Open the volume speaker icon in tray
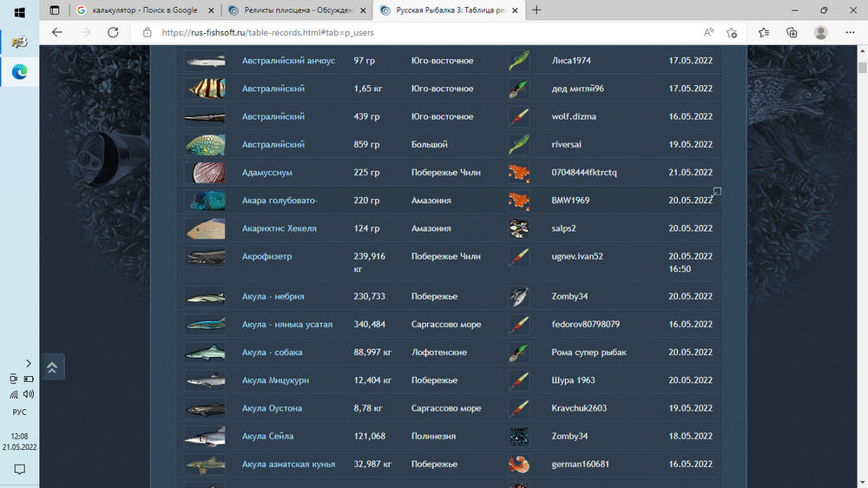Viewport: 868px width, 488px height. coord(28,393)
